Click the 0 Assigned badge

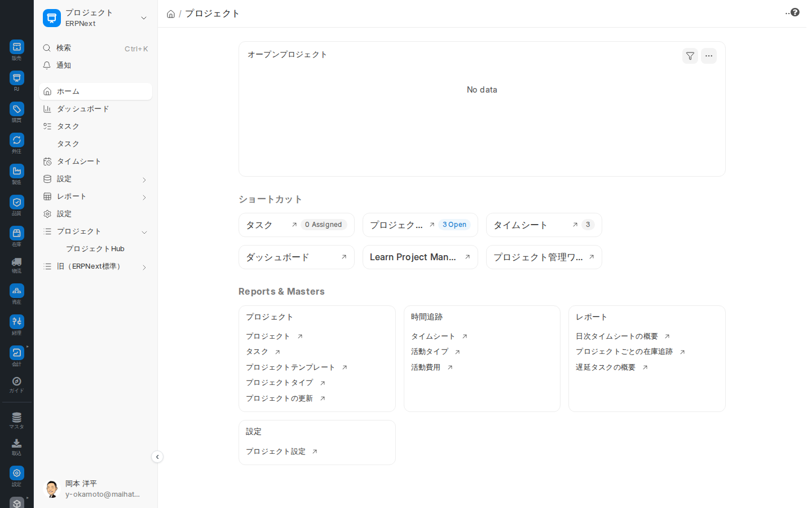[324, 225]
